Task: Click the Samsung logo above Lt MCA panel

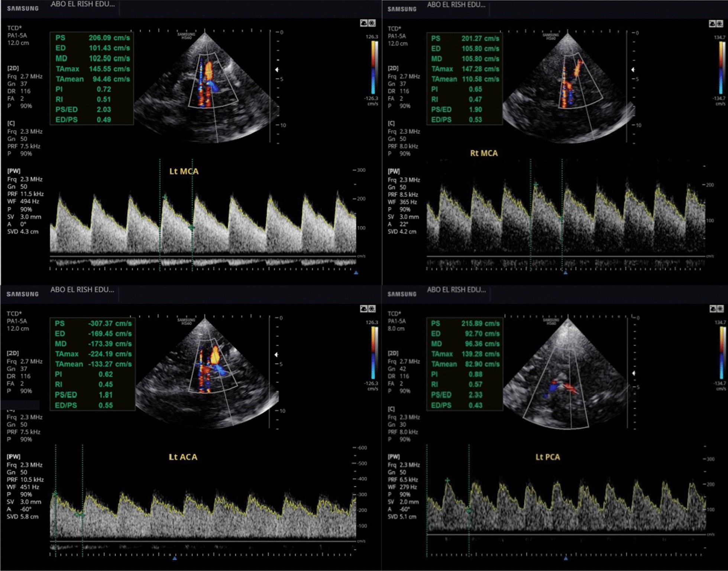Action: pyautogui.click(x=23, y=8)
